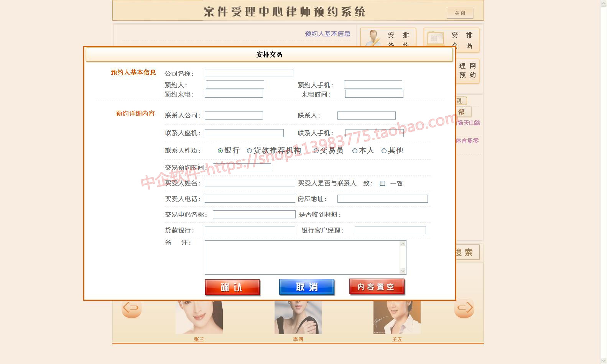Image resolution: width=607 pixels, height=364 pixels.
Task: Tick the 一致 checkbox
Action: coord(382,184)
